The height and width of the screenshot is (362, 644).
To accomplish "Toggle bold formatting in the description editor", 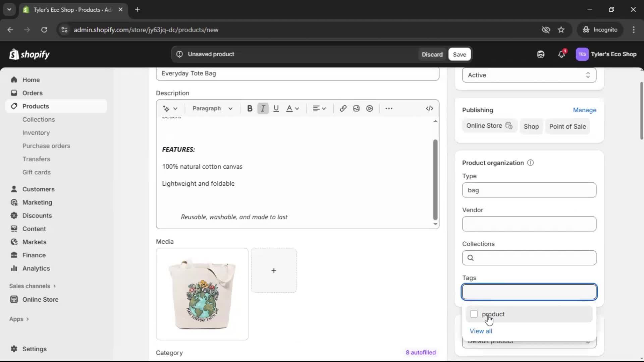I will 250,108.
